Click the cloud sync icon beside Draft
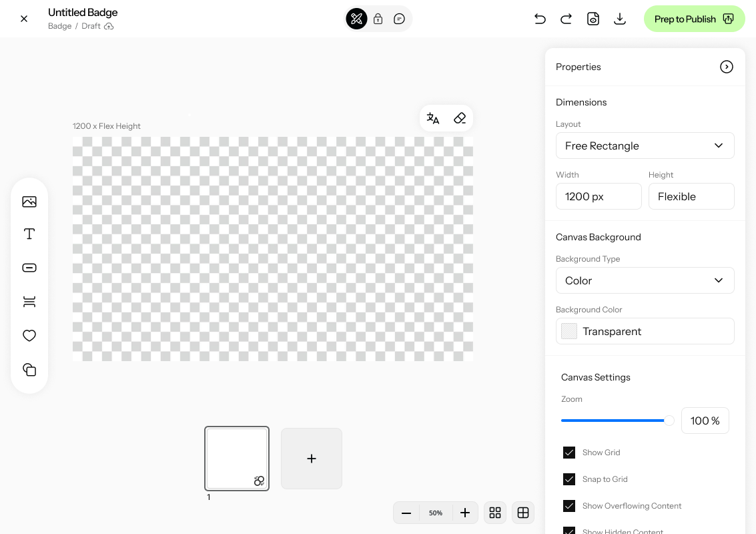 click(x=109, y=26)
